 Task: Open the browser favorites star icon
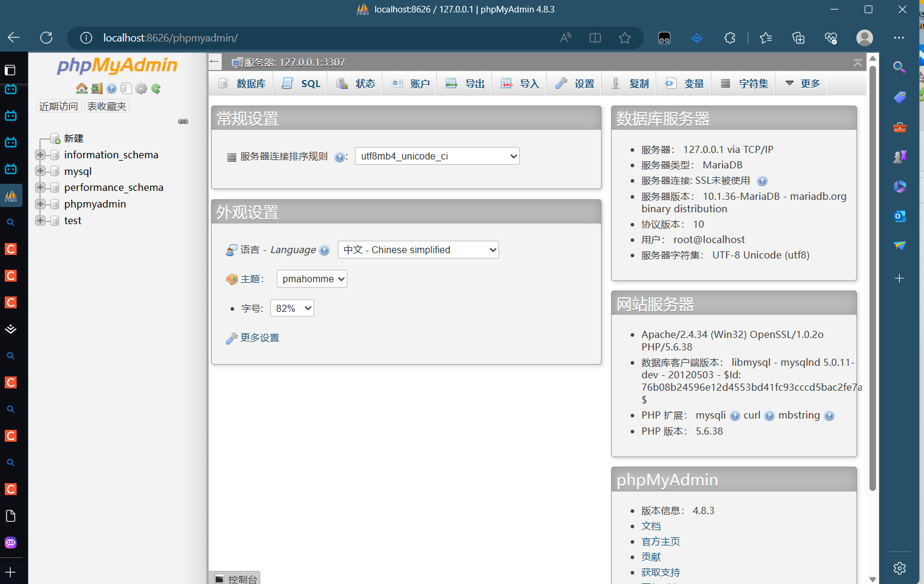coord(625,38)
